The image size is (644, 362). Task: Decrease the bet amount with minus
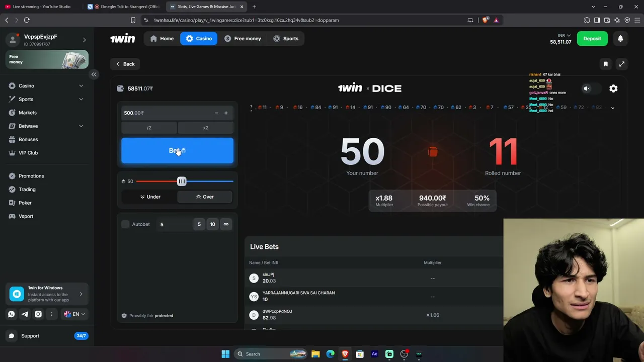[x=216, y=113]
